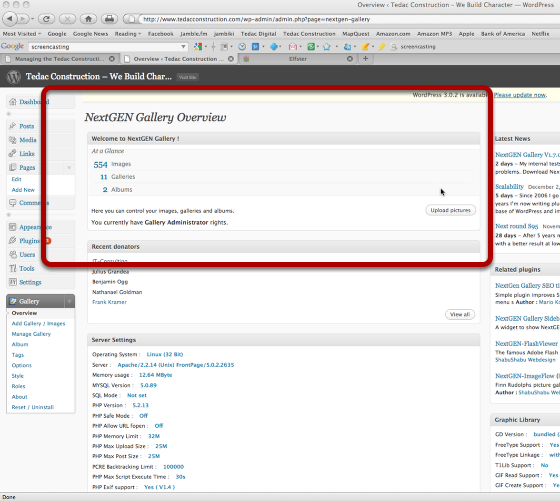560x501 pixels.
Task: Open Frank Kramer donator link
Action: click(109, 302)
